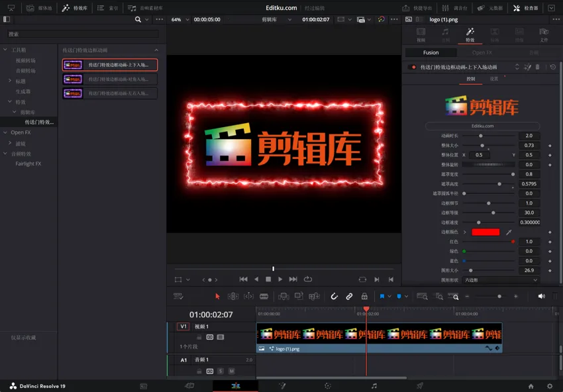Image resolution: width=563 pixels, height=392 pixels.
Task: Open the 文件 inspector tab
Action: click(543, 34)
